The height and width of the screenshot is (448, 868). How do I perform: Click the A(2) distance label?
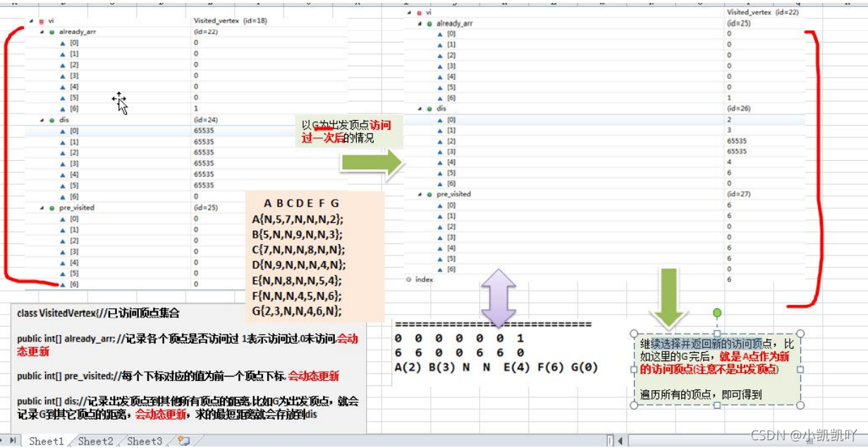[x=408, y=367]
